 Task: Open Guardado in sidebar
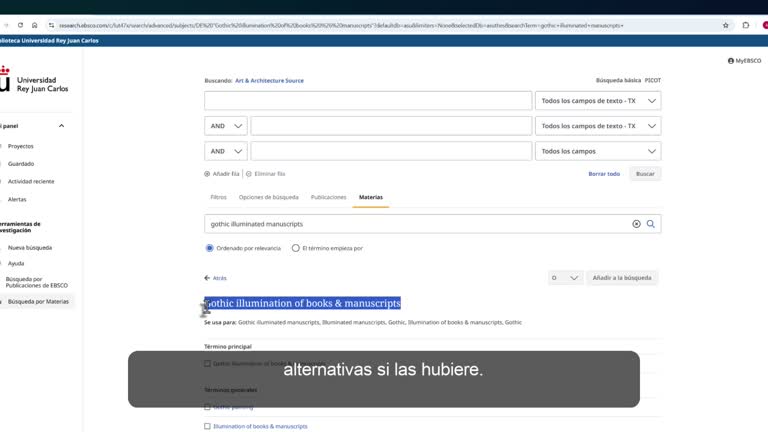tap(21, 164)
